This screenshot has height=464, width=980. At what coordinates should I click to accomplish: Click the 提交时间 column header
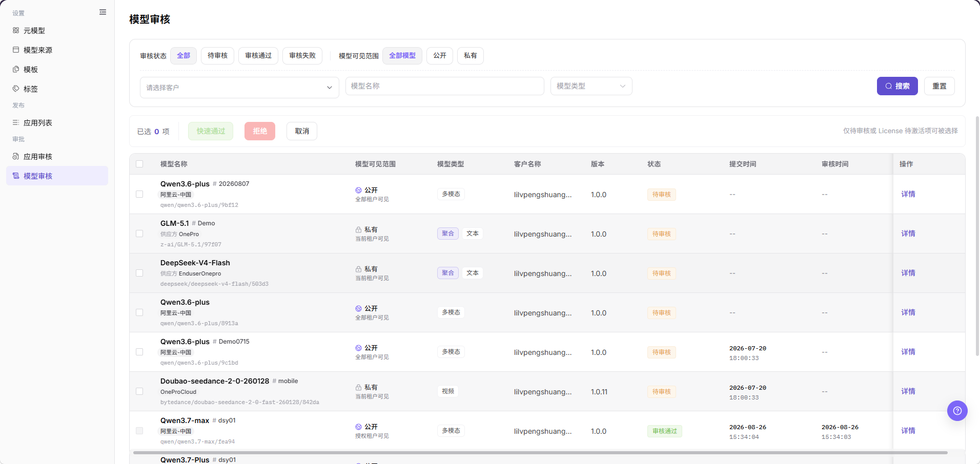tap(743, 164)
